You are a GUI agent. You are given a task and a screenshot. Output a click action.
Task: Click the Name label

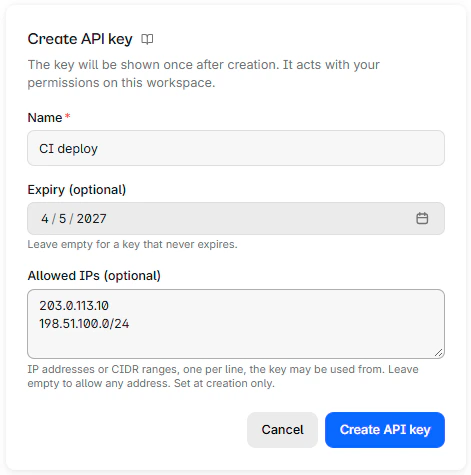[45, 118]
